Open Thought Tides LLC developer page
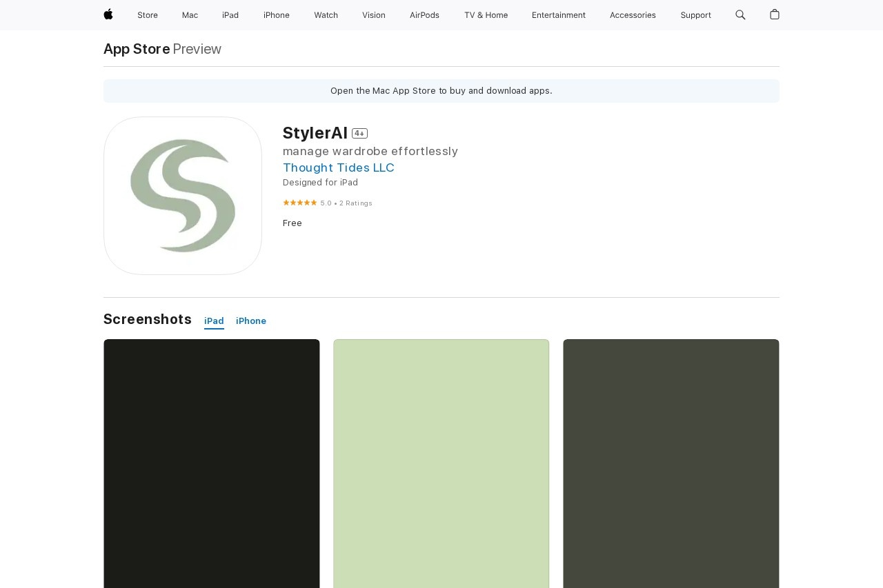Image resolution: width=883 pixels, height=588 pixels. [339, 168]
